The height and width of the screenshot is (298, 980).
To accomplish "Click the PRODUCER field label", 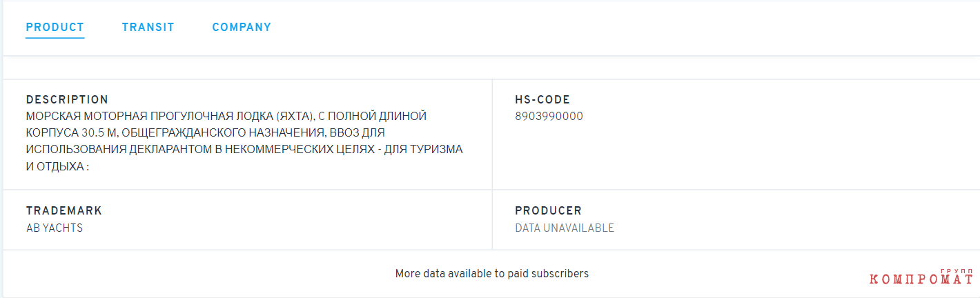I will (549, 211).
